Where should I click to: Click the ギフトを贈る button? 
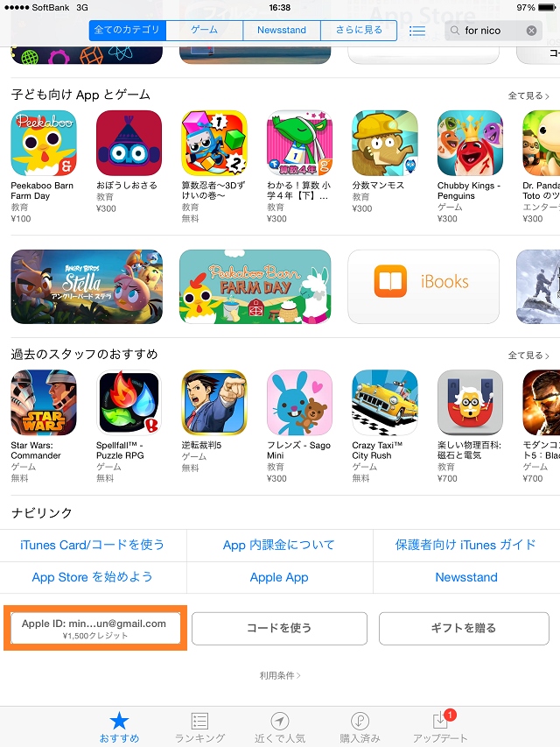tap(464, 629)
